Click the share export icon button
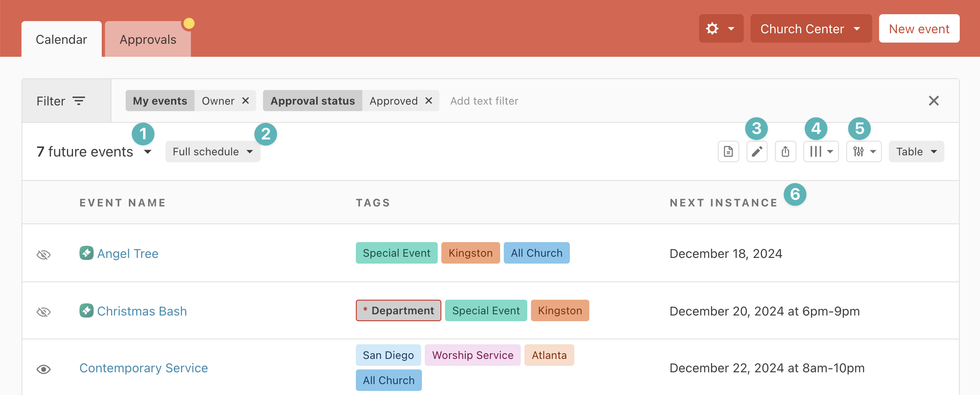Image resolution: width=980 pixels, height=395 pixels. coord(785,152)
